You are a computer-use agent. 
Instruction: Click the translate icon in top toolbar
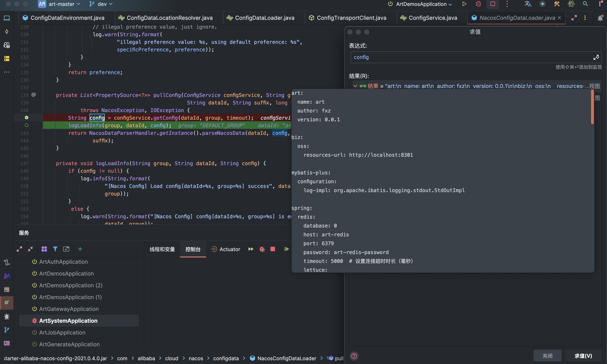click(x=528, y=4)
